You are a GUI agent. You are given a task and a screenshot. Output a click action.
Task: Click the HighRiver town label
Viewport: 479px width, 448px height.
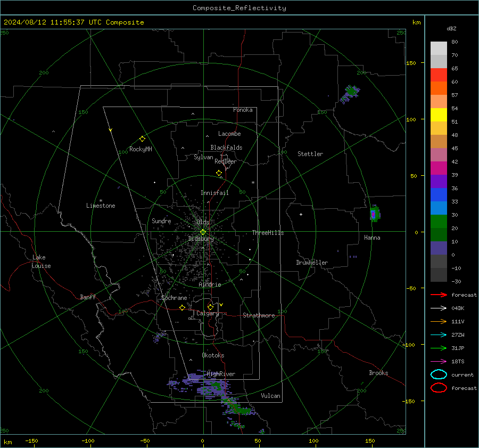tap(221, 374)
